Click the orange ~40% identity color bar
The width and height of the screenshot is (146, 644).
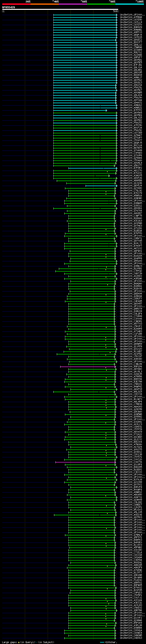point(45,4)
